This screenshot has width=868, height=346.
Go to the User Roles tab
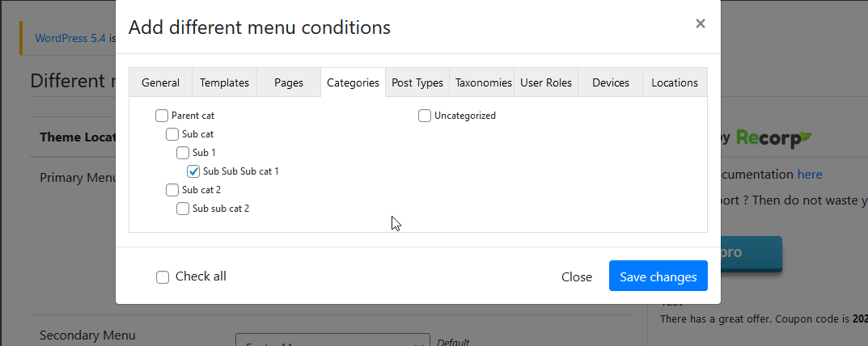click(546, 82)
